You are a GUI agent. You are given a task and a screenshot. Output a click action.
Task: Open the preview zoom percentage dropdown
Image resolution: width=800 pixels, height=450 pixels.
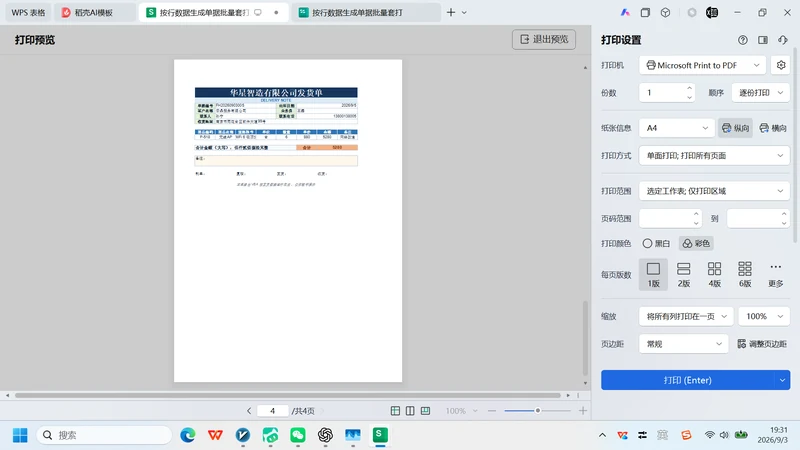click(462, 411)
